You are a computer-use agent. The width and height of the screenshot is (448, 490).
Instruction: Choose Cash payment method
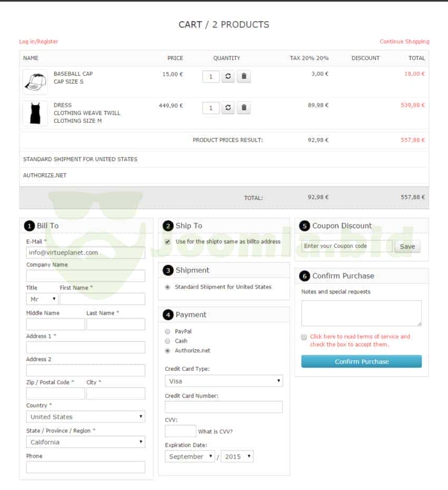[x=168, y=341]
